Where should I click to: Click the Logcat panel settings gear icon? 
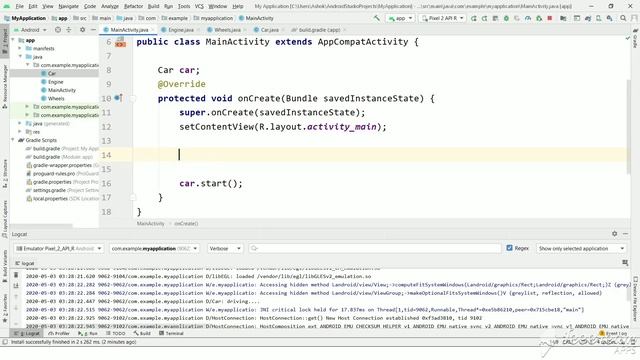(614, 233)
